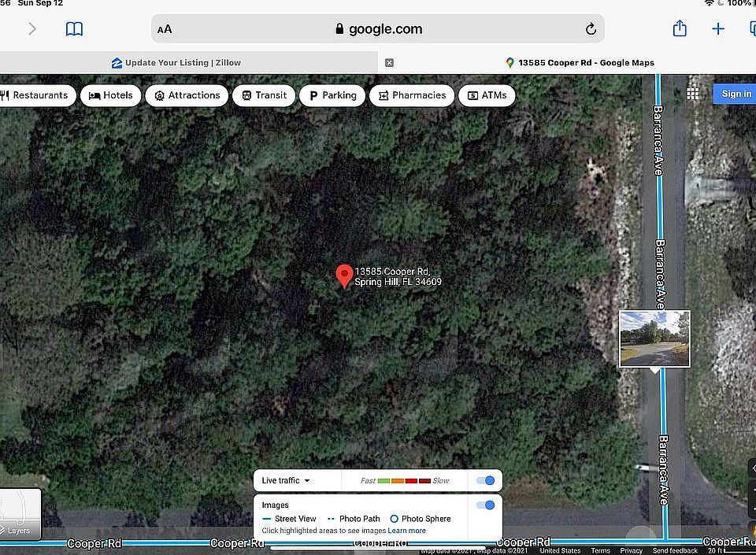Screen dimensions: 756x555
Task: Click the traffic speed color scale
Action: [x=404, y=481]
